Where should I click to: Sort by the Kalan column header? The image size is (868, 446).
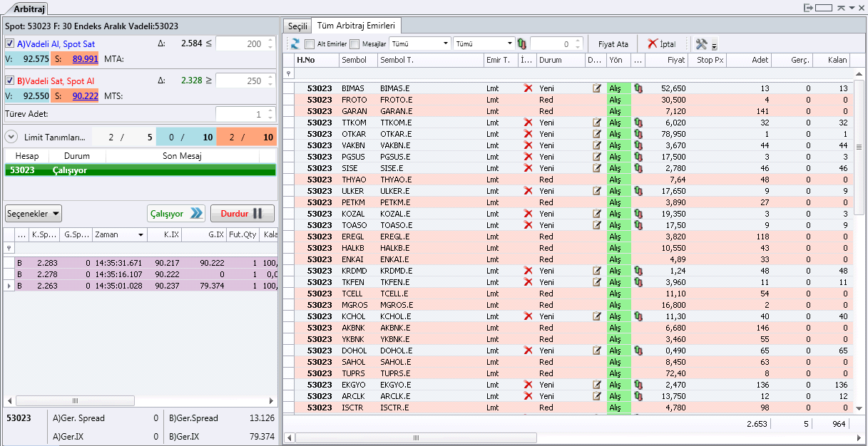click(x=832, y=60)
